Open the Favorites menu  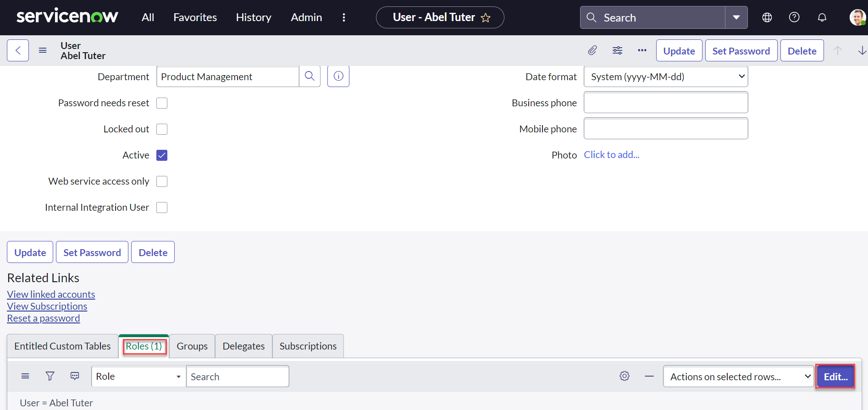pyautogui.click(x=195, y=17)
